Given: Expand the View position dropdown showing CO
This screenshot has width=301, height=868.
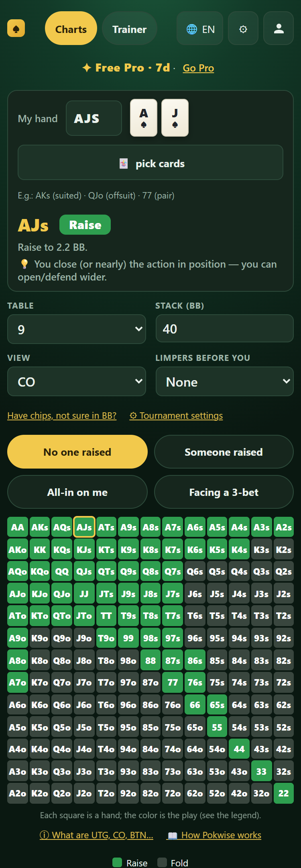Looking at the screenshot, I should (x=77, y=381).
